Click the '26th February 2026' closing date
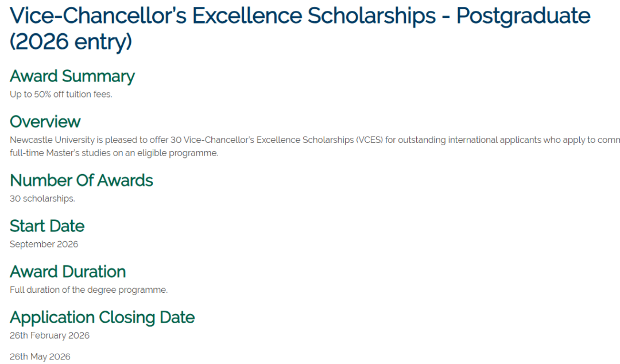The width and height of the screenshot is (620, 364). tap(50, 335)
